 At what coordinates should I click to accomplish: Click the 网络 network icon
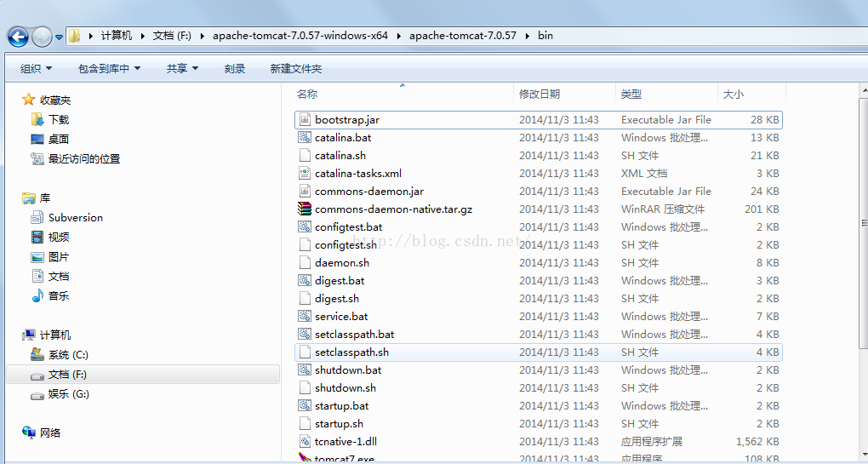tap(29, 432)
